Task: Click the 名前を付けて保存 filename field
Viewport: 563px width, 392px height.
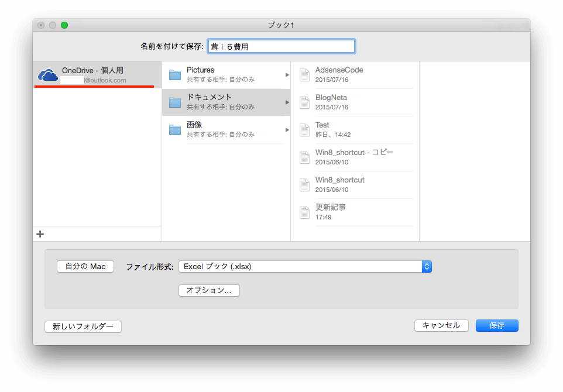Action: click(281, 46)
